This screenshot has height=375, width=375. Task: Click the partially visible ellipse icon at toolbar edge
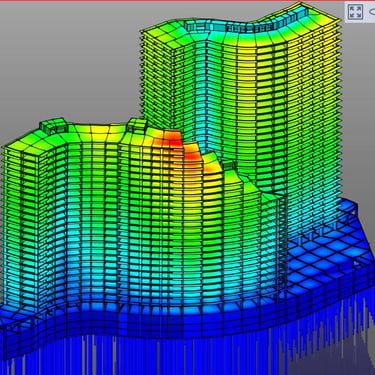372,12
